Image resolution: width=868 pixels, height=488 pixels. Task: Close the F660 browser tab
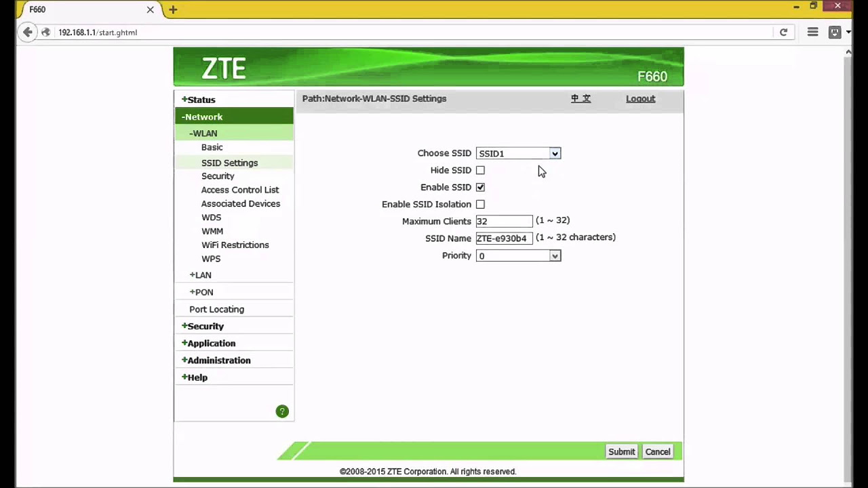coord(151,9)
